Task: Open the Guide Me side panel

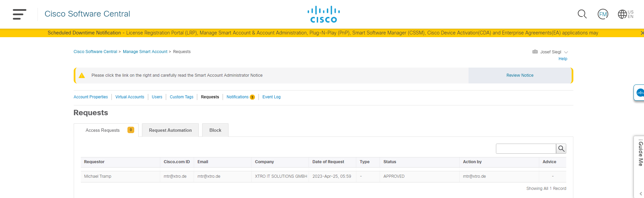Action: [x=640, y=154]
